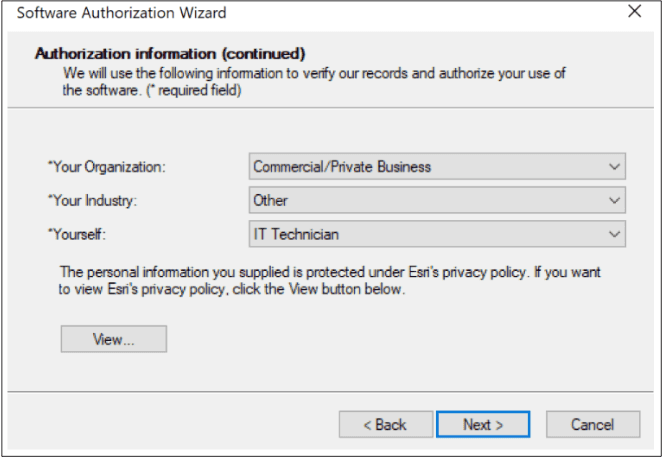Click the Authorization information (continued) heading
This screenshot has width=663, height=460.
[x=170, y=53]
